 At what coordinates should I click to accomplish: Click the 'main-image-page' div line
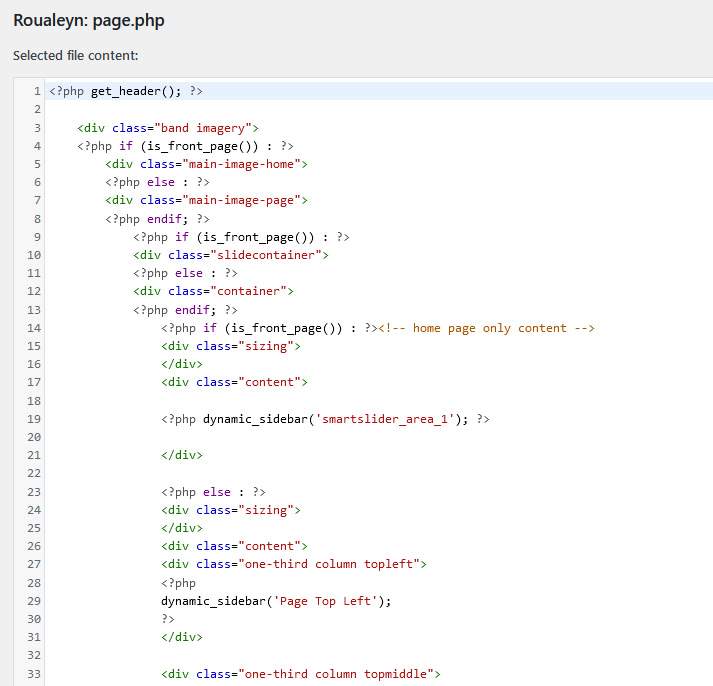point(206,200)
